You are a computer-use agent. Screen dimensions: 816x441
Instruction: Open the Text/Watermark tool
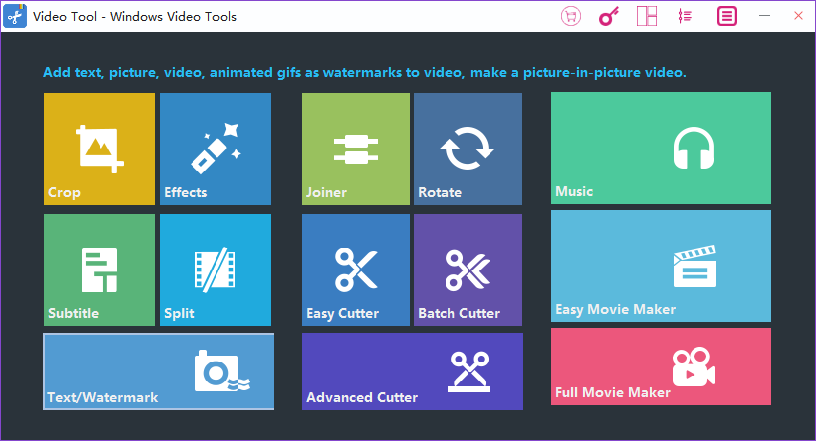[x=158, y=371]
